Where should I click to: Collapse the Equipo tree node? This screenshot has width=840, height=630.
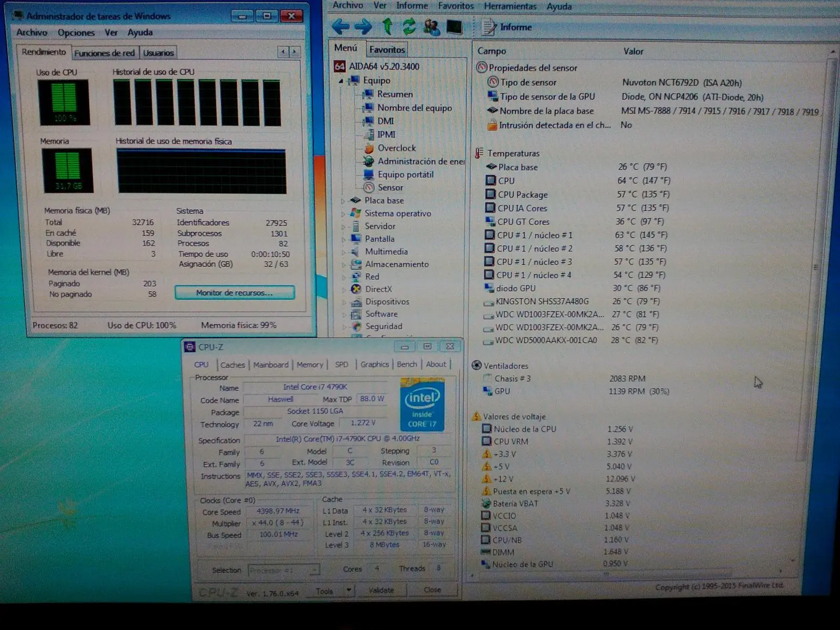pyautogui.click(x=341, y=81)
